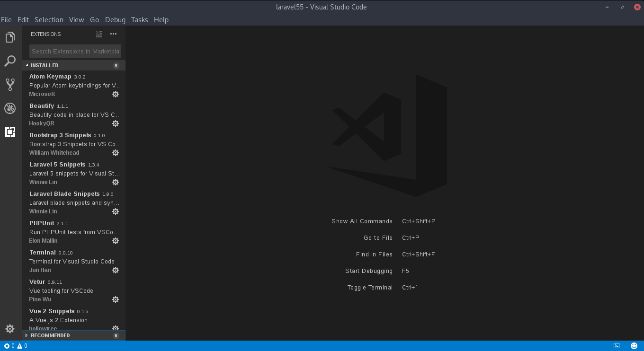Expand the RECOMMENDED extensions section
644x351 pixels.
(x=73, y=335)
